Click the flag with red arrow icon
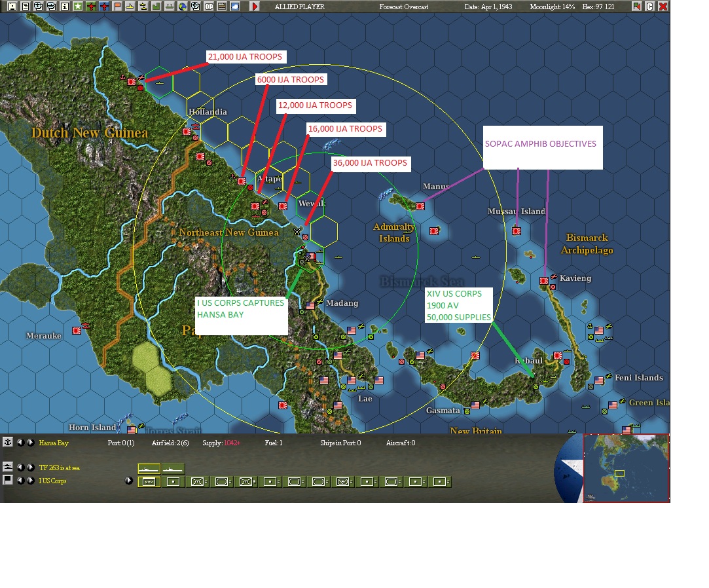This screenshot has height=588, width=709. (636, 7)
